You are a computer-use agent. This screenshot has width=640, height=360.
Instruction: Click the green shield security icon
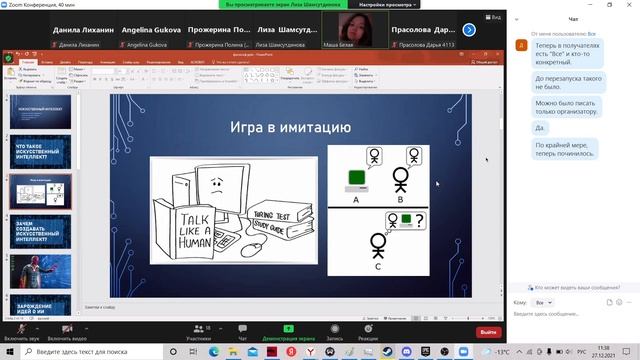[8, 58]
